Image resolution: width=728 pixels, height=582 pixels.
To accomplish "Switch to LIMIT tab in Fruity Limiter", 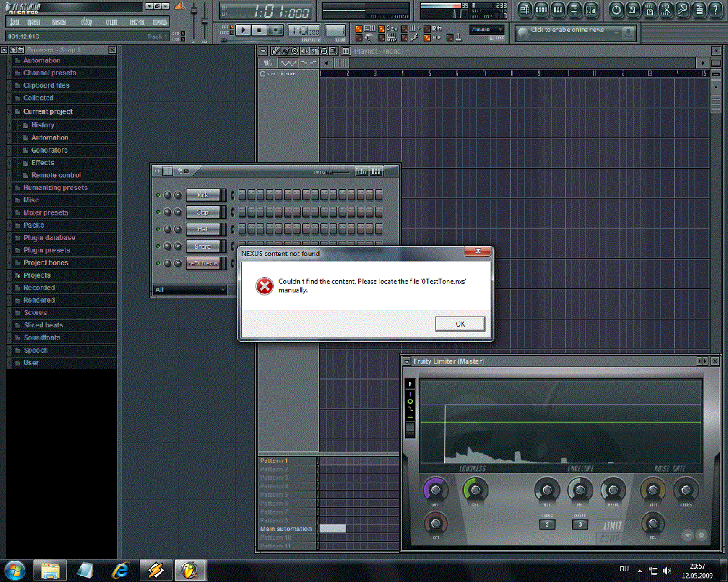I will click(612, 525).
